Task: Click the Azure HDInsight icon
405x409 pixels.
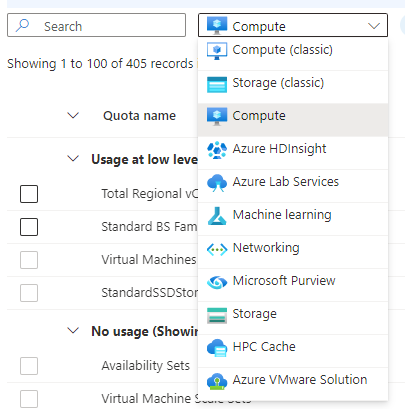Action: point(217,150)
